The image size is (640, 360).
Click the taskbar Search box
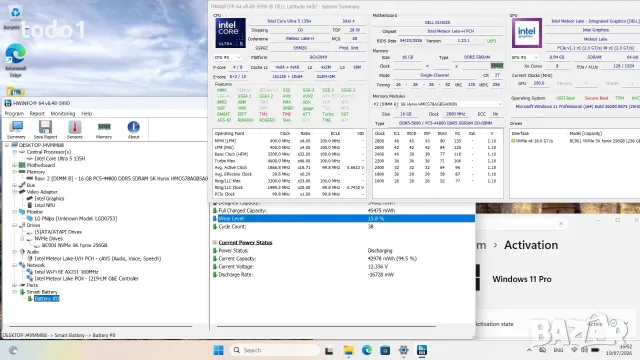274,350
